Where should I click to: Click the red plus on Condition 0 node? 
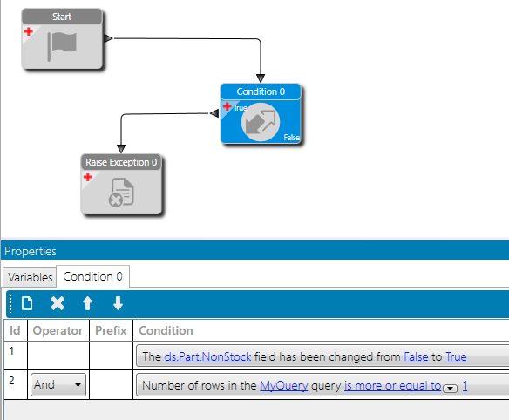pyautogui.click(x=227, y=106)
